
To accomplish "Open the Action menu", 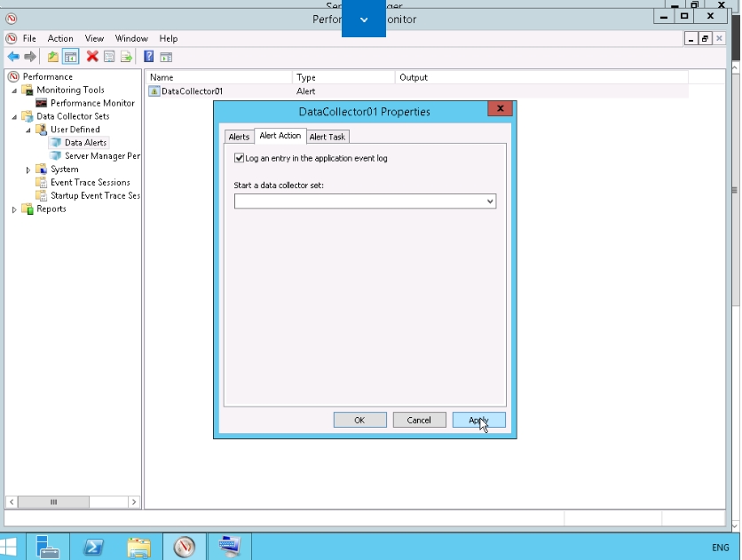I will [x=60, y=39].
